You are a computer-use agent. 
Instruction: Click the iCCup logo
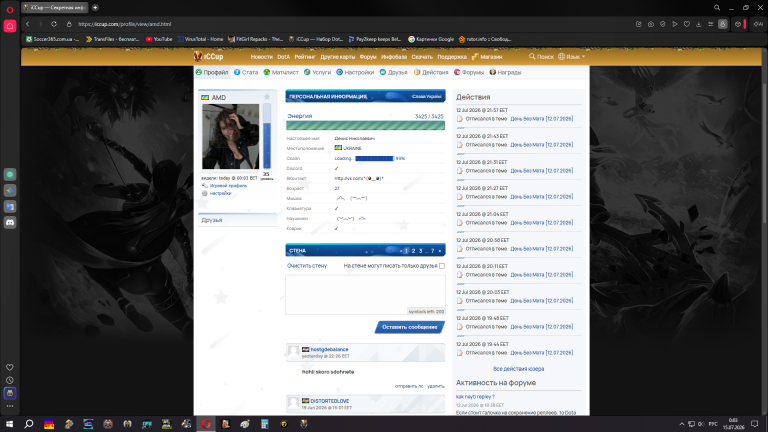click(209, 57)
